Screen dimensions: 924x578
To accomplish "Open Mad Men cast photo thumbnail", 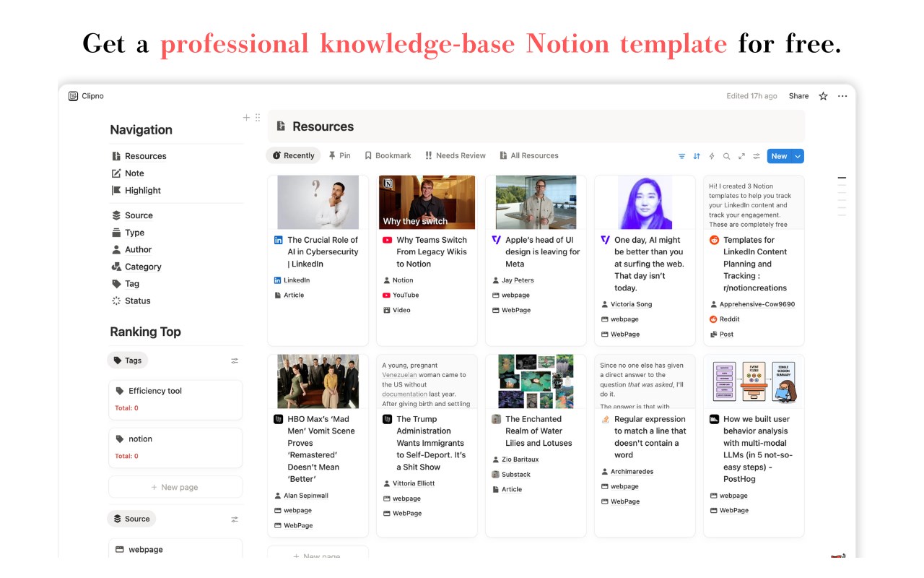I will tap(318, 381).
